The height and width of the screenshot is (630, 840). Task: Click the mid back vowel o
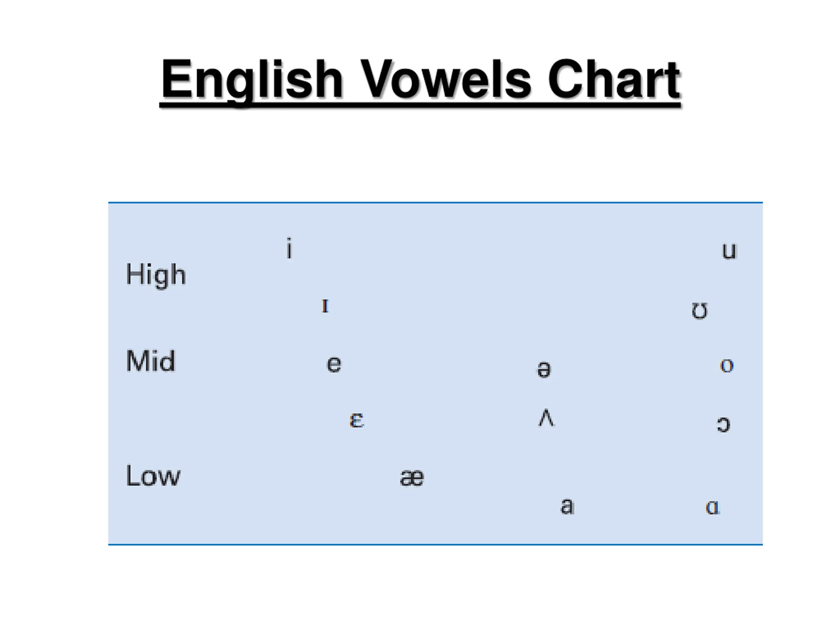[x=727, y=366]
